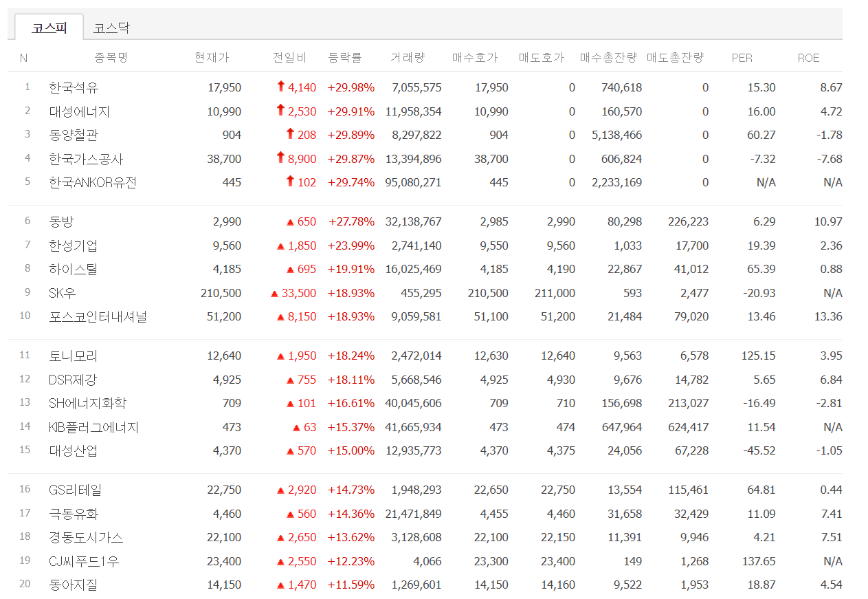
Task: Click the 한국가스공사 stock name
Action: click(86, 159)
